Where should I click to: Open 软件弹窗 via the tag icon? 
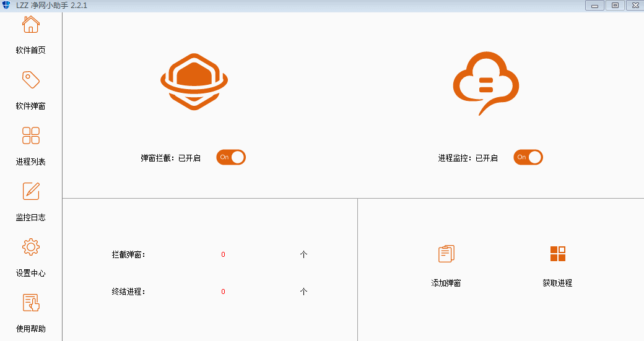click(x=31, y=80)
